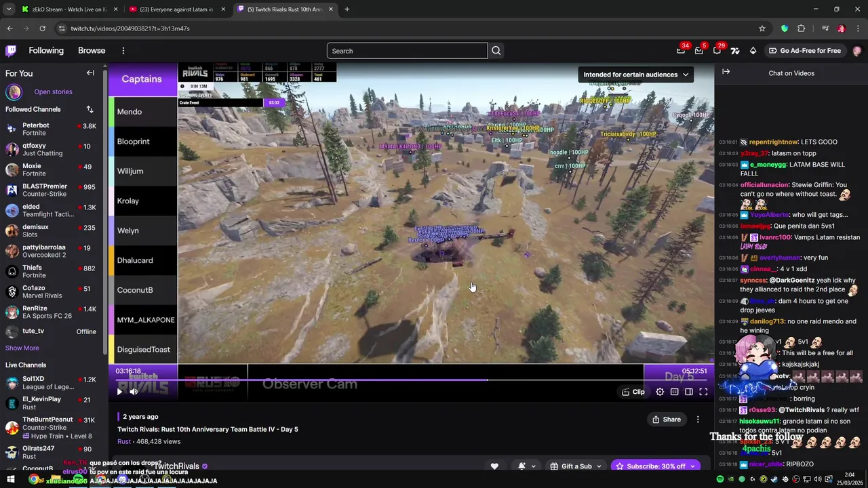Click the browser address bar URL
Viewport: 868px width, 488px height.
click(130, 28)
